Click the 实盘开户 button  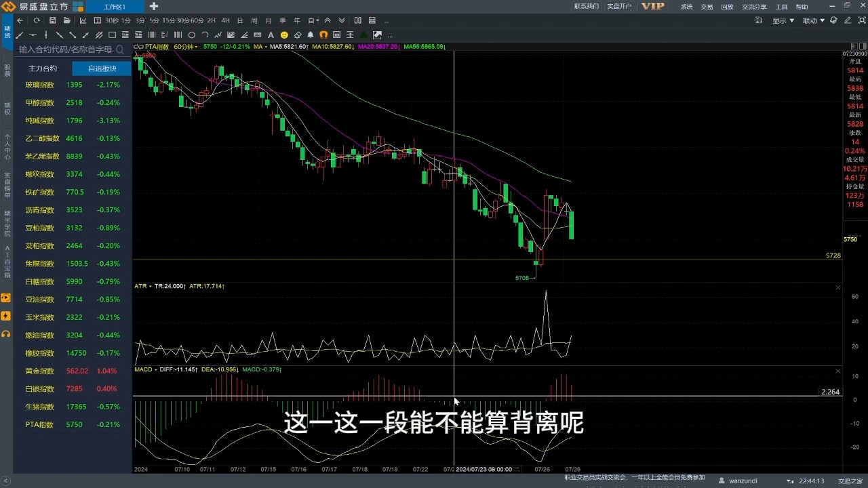(x=619, y=6)
